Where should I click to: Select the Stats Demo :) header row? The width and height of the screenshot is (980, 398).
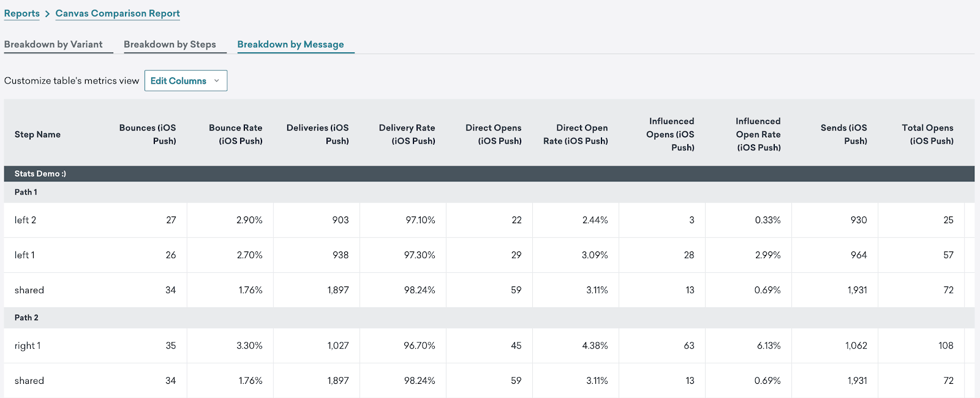(489, 174)
